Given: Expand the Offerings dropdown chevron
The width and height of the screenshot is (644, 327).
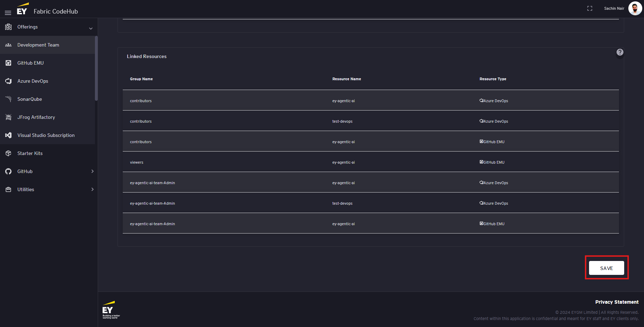Looking at the screenshot, I should click(x=91, y=28).
